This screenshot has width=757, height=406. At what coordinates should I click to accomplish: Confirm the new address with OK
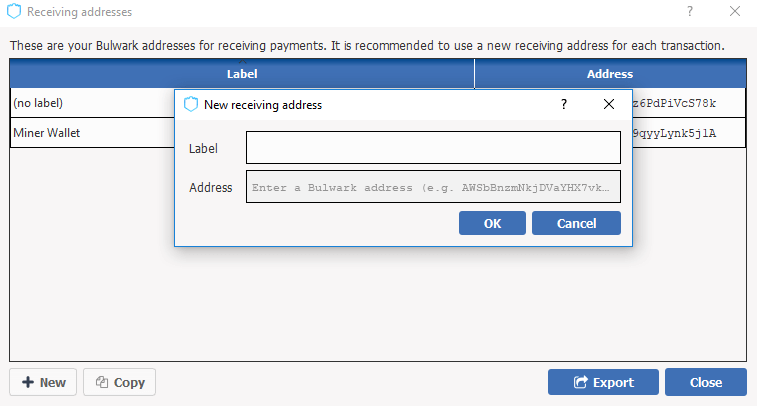pos(492,223)
